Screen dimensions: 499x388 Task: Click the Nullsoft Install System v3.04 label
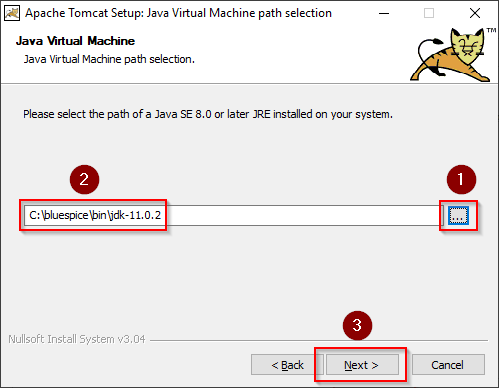[x=77, y=339]
